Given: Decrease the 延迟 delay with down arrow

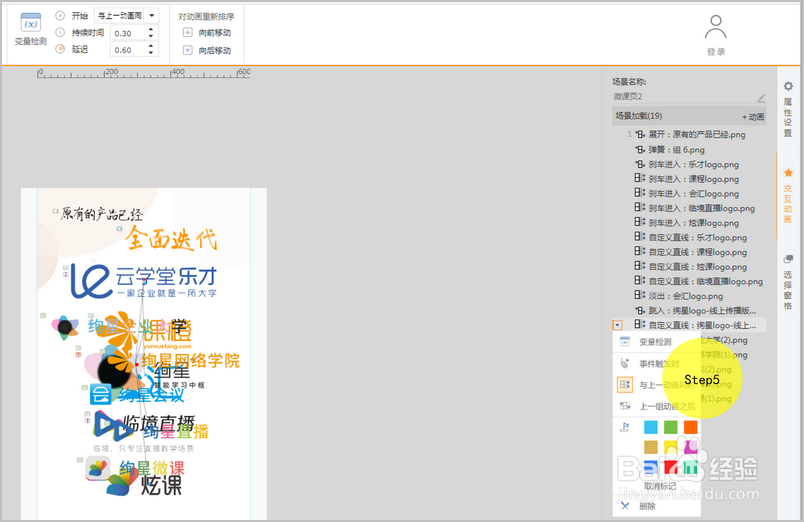Looking at the screenshot, I should tap(151, 53).
